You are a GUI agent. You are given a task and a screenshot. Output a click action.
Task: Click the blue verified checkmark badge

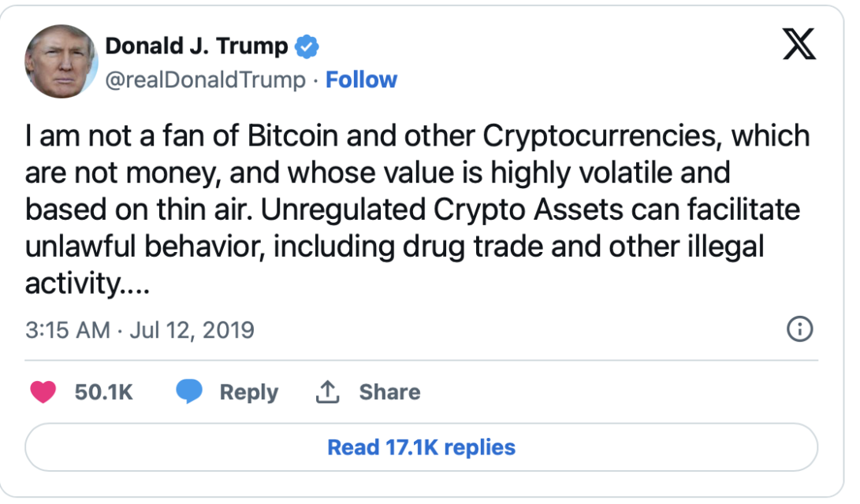[307, 46]
